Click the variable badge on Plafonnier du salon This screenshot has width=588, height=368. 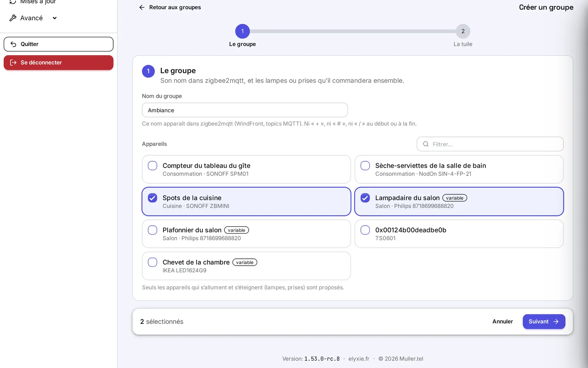pyautogui.click(x=236, y=230)
